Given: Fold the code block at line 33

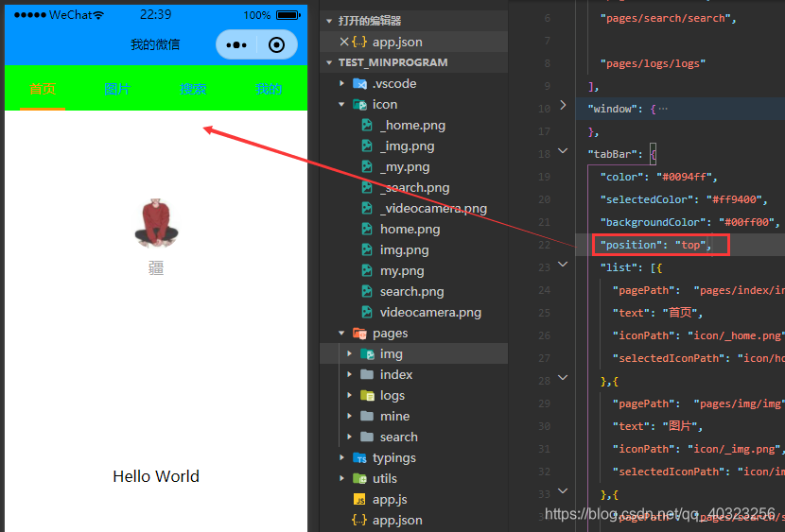Looking at the screenshot, I should [x=563, y=491].
